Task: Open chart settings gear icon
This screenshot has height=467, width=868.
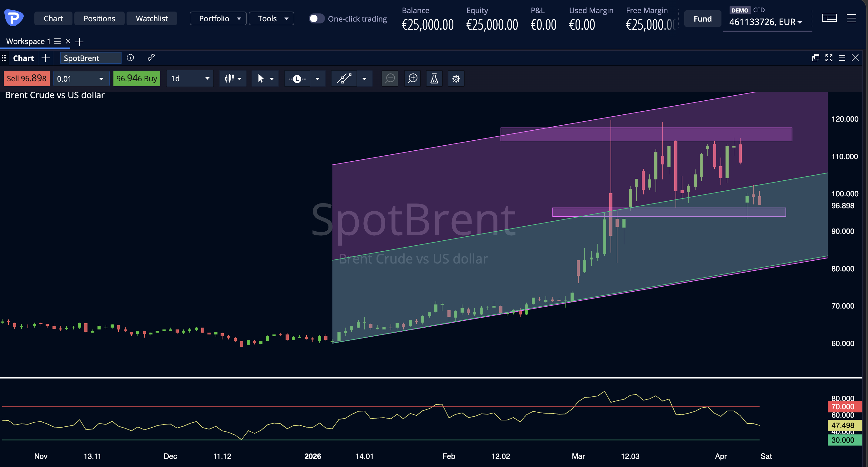Action: [456, 78]
